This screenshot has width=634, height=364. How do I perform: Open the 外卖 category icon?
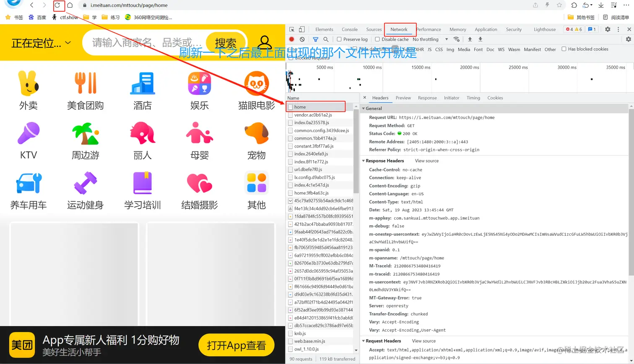tap(29, 83)
